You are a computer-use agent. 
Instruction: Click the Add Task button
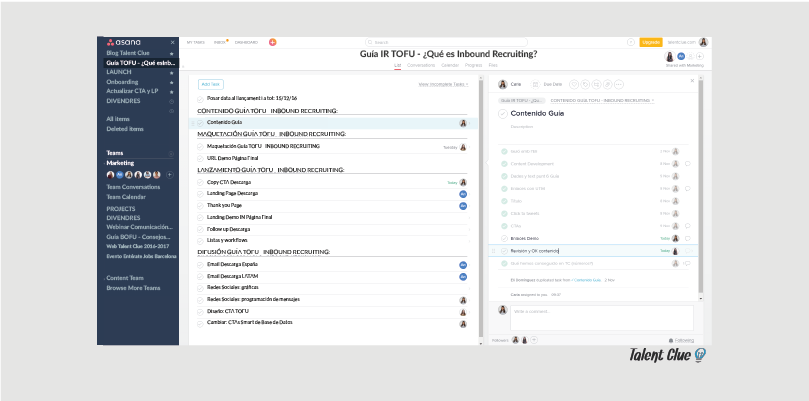(210, 85)
